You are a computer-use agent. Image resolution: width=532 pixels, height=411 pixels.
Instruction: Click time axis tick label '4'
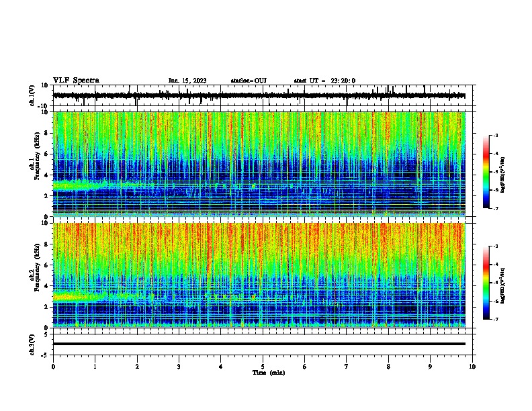221,367
